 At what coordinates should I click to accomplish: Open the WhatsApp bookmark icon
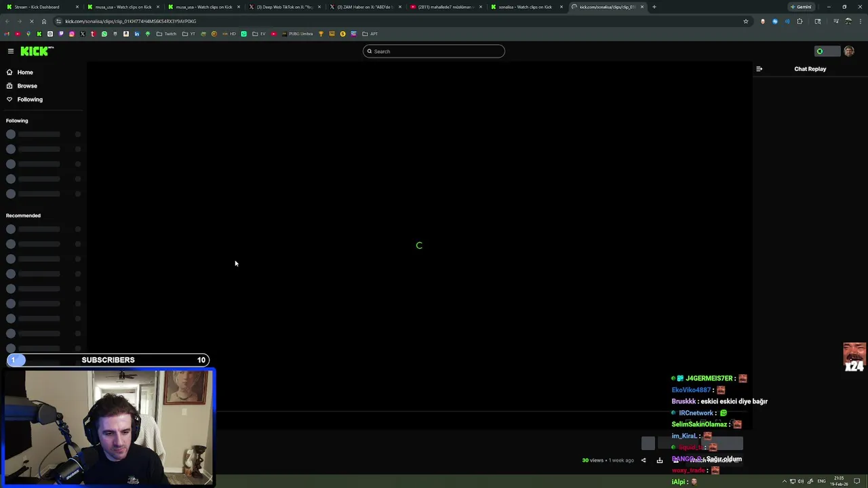[104, 34]
